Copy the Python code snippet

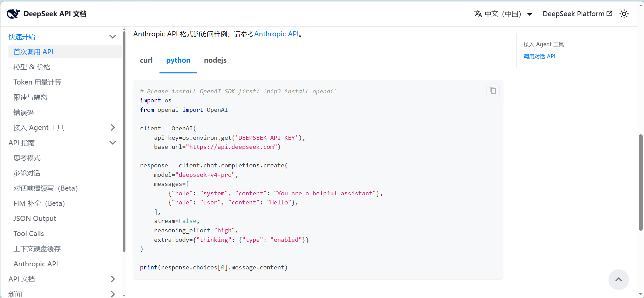click(493, 90)
